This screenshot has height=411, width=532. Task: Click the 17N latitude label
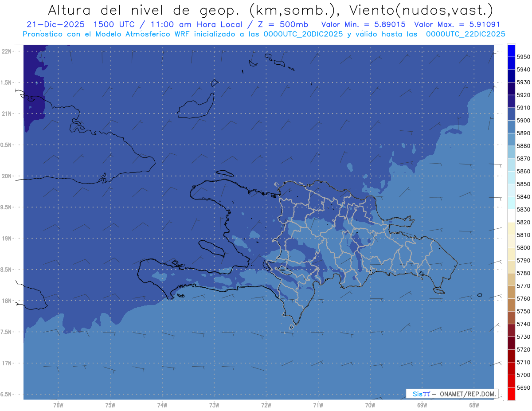pyautogui.click(x=7, y=363)
